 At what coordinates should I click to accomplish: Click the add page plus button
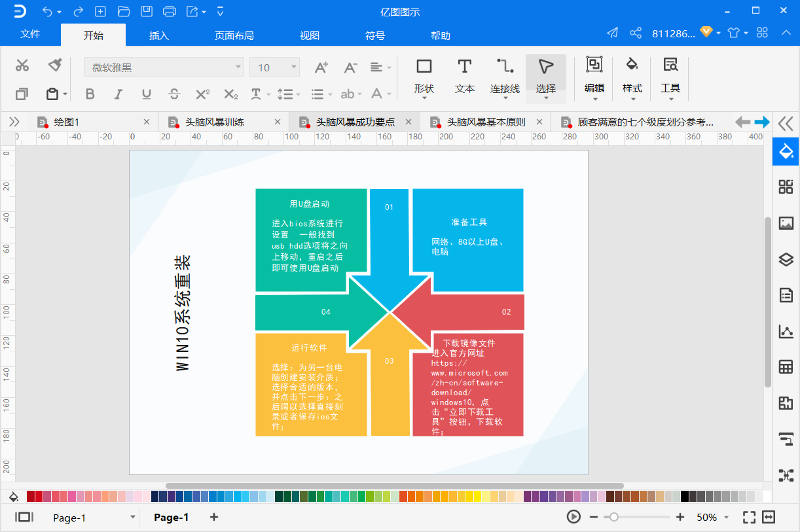pos(213,517)
